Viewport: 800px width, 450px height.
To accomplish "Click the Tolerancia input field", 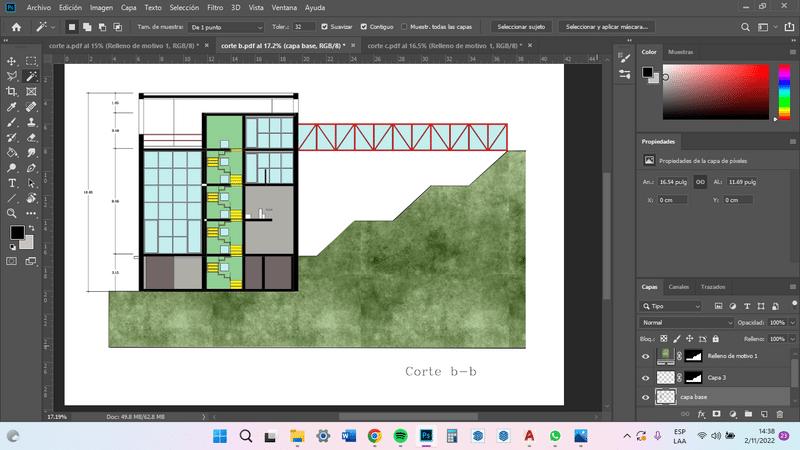I will click(304, 27).
